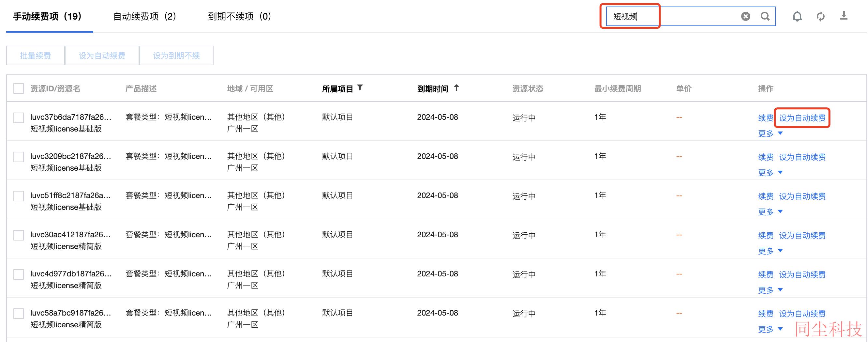The width and height of the screenshot is (868, 342).
Task: Open the notification bell icon
Action: tap(797, 16)
